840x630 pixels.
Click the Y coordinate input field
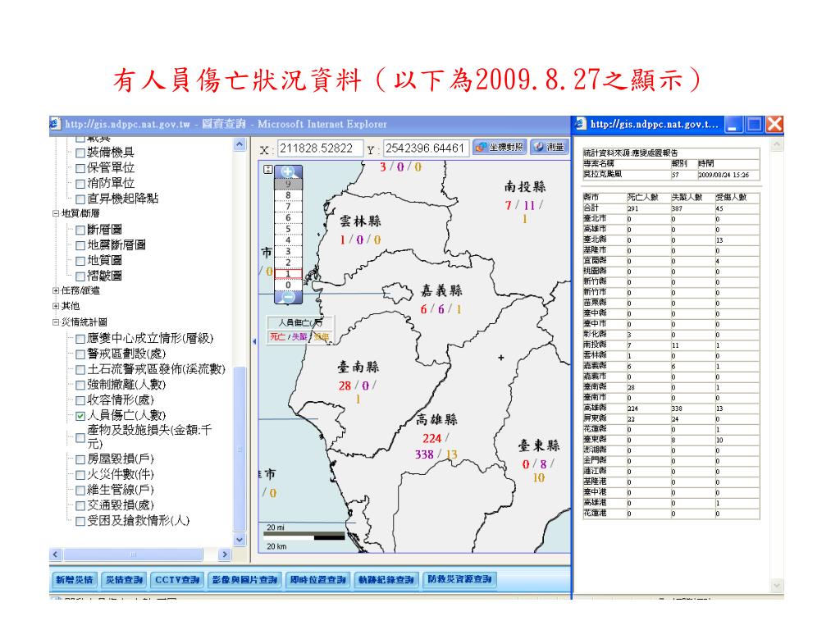coord(427,148)
